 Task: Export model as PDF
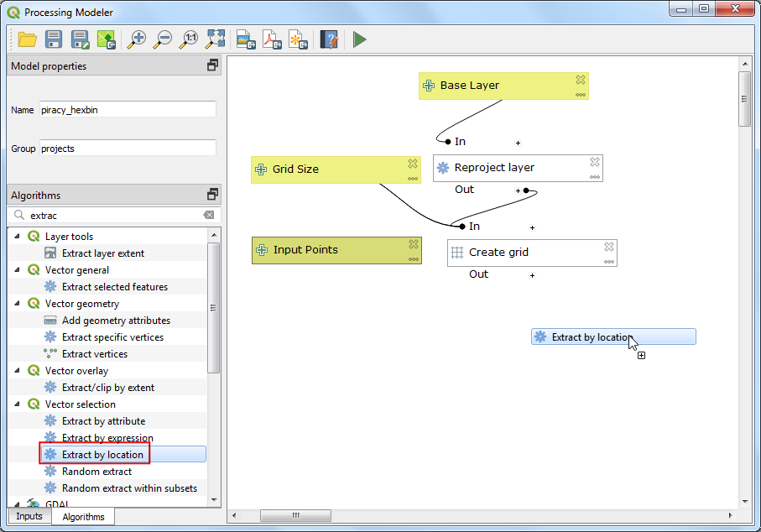coord(271,39)
